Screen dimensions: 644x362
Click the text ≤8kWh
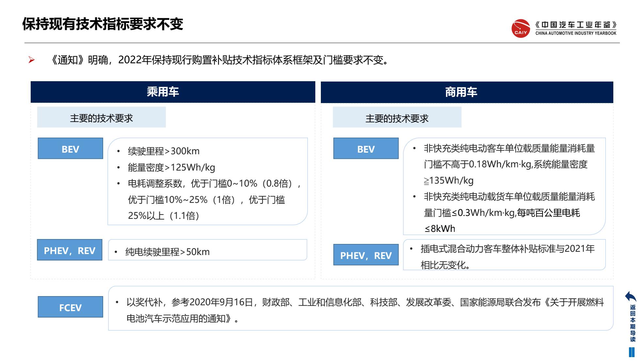pyautogui.click(x=439, y=229)
